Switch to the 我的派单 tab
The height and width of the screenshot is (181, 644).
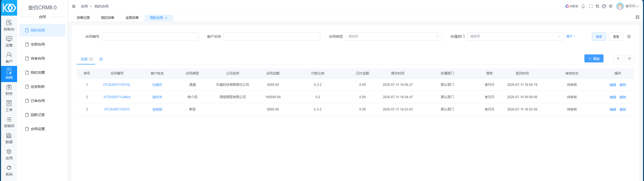(108, 18)
